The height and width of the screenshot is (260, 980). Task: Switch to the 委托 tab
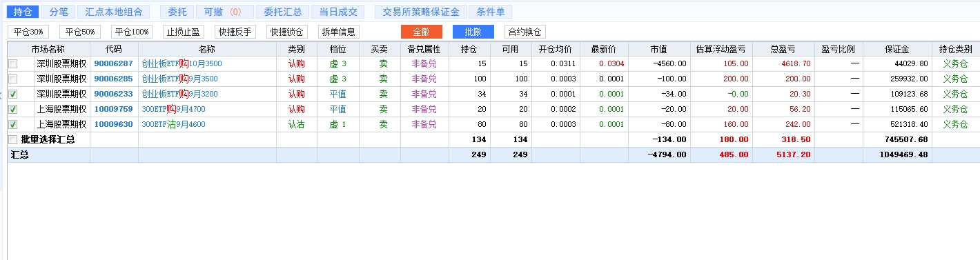pyautogui.click(x=177, y=12)
